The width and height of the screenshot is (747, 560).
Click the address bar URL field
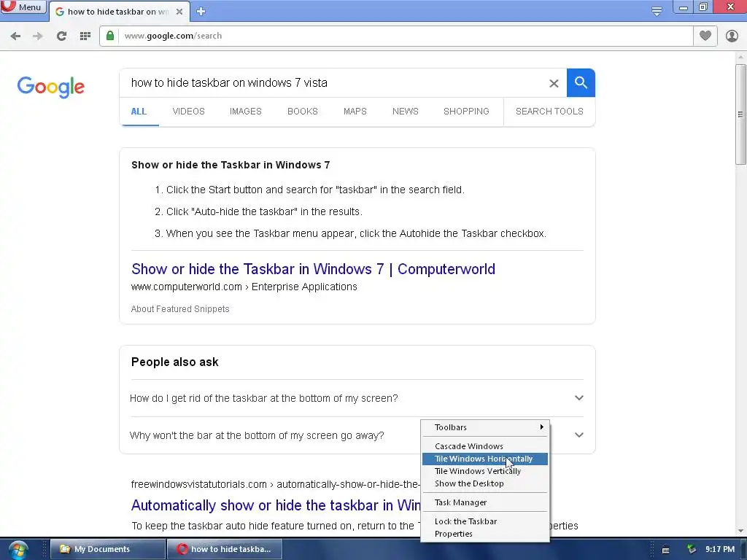405,36
